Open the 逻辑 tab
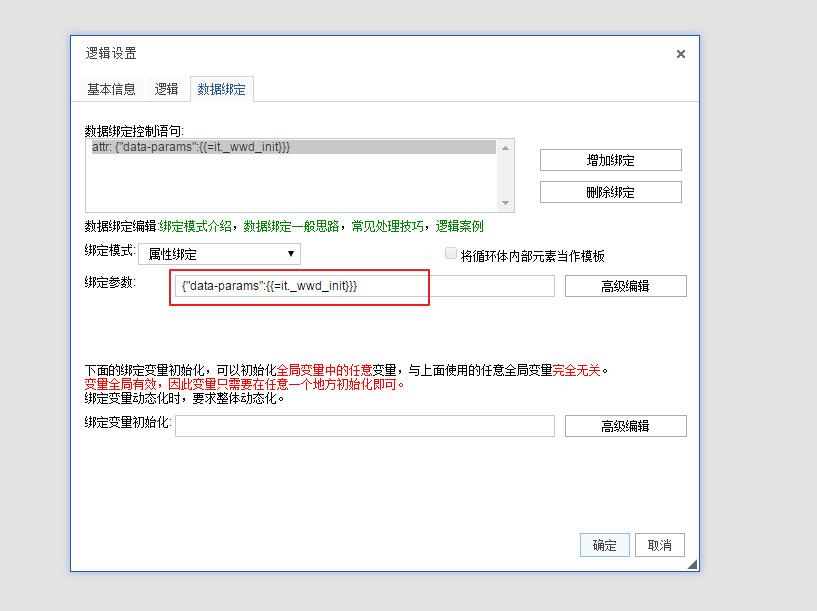 tap(167, 89)
